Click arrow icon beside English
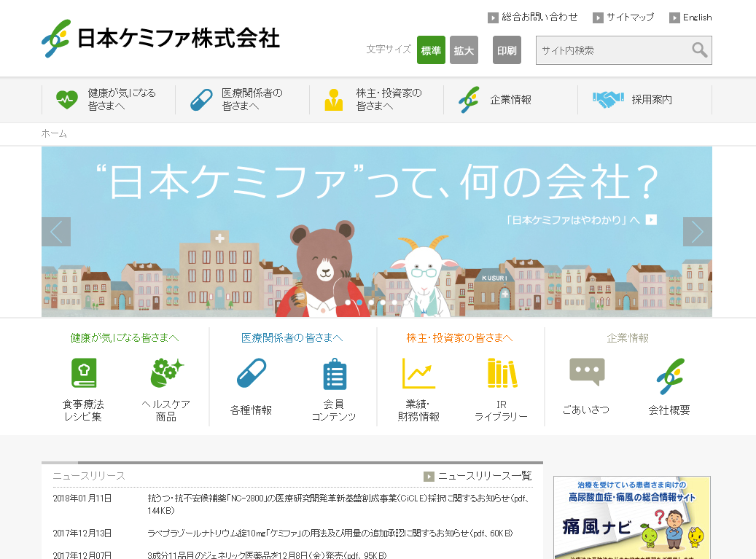The width and height of the screenshot is (756, 559). [x=674, y=17]
